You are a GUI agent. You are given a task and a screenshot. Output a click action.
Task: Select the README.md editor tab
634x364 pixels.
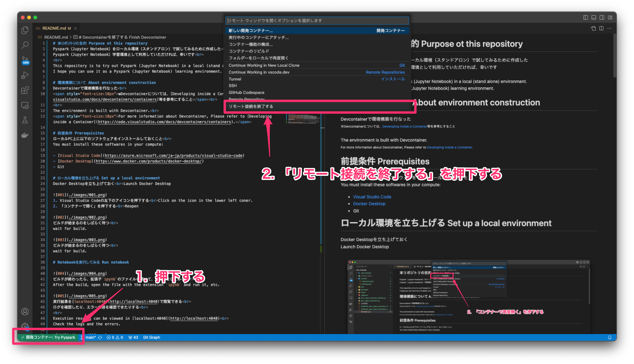54,28
